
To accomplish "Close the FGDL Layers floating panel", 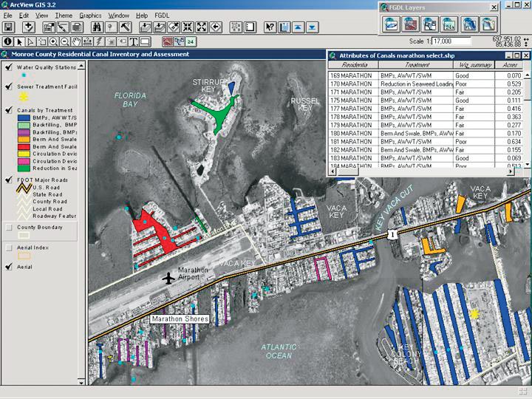I will point(494,7).
